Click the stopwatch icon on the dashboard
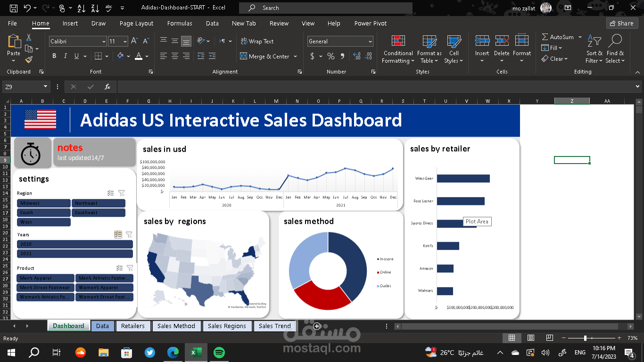644x362 pixels. (31, 153)
